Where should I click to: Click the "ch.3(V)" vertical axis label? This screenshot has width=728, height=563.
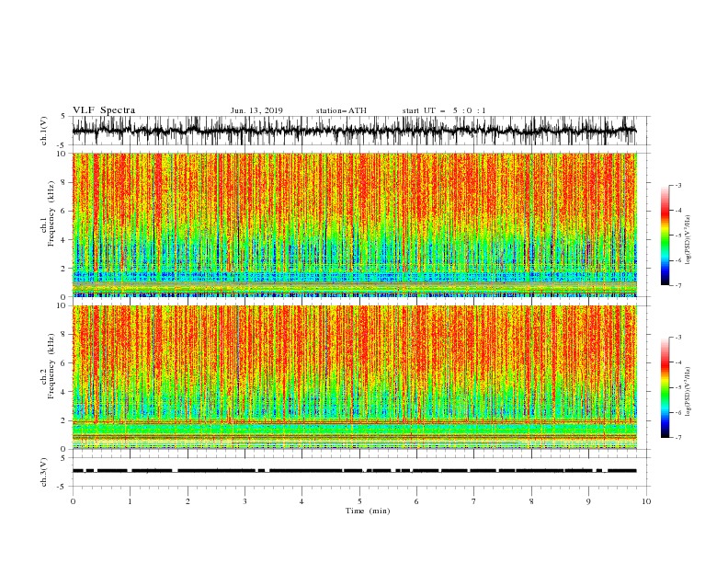44,473
